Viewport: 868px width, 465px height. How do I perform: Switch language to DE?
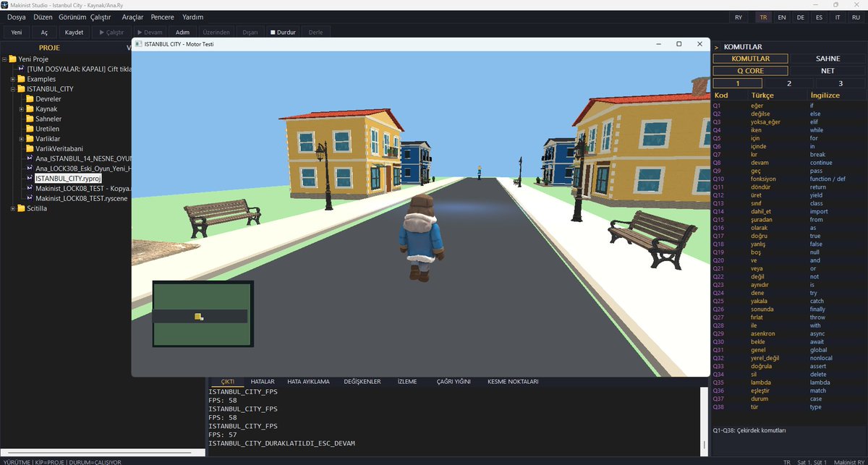pyautogui.click(x=801, y=17)
